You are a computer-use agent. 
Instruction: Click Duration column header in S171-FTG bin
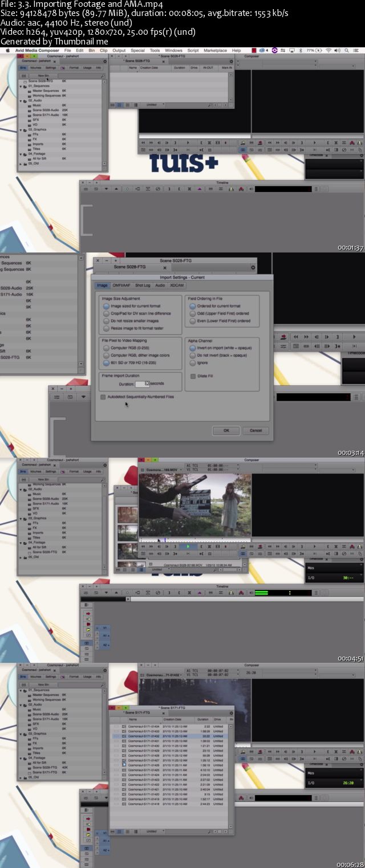click(202, 719)
